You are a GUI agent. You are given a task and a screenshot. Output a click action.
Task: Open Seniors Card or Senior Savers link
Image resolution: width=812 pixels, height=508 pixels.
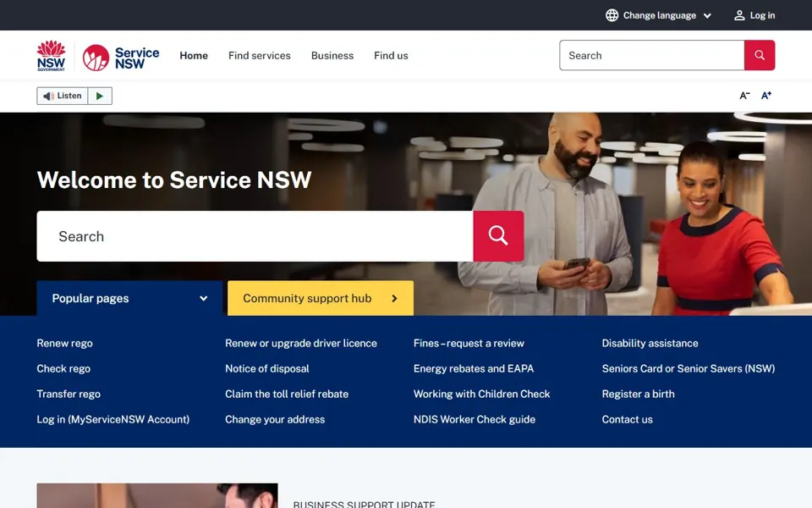(689, 368)
